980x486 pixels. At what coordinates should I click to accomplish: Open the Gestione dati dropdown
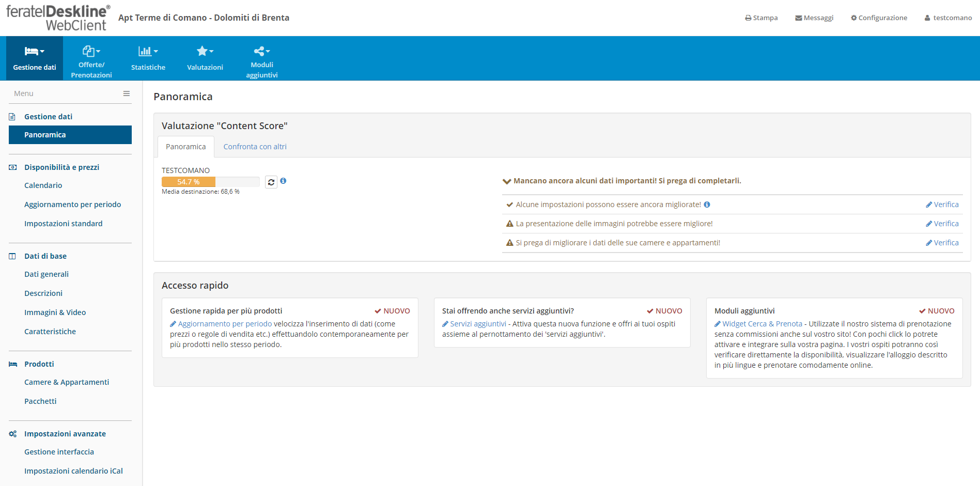click(x=35, y=58)
